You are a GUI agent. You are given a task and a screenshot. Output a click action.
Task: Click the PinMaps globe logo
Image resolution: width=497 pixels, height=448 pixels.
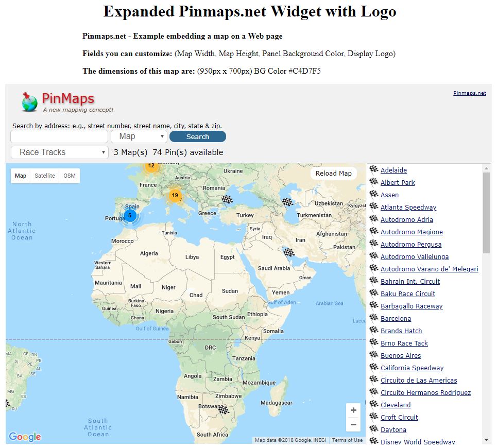tap(29, 102)
